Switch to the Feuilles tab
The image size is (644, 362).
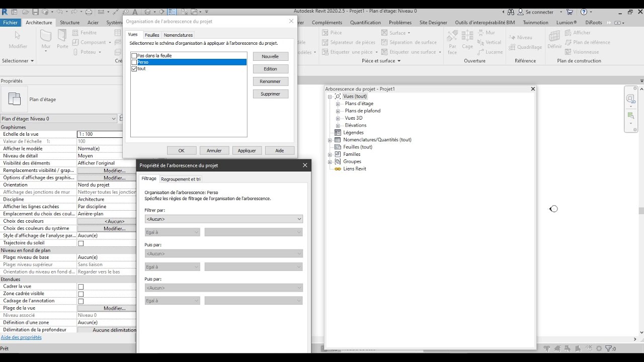(x=152, y=35)
